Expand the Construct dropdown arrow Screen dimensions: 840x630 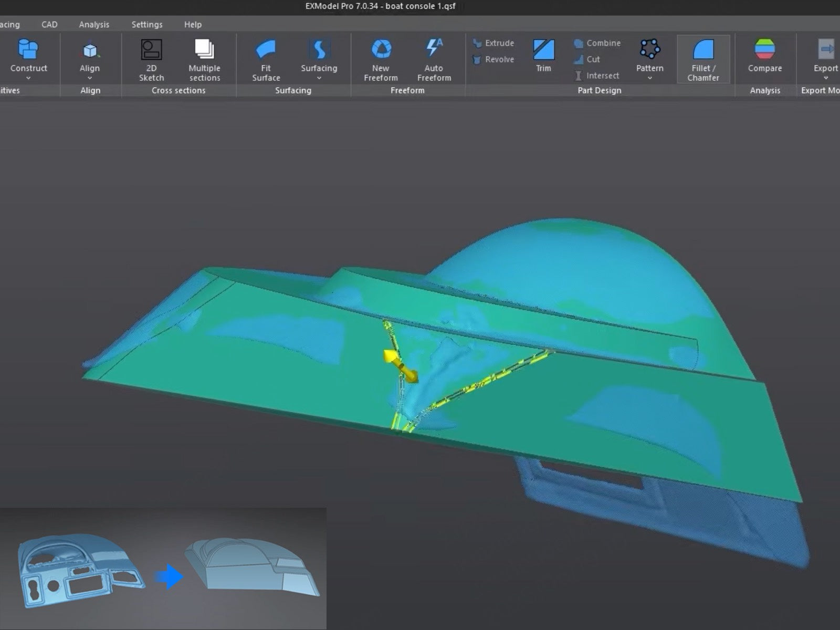pyautogui.click(x=28, y=78)
